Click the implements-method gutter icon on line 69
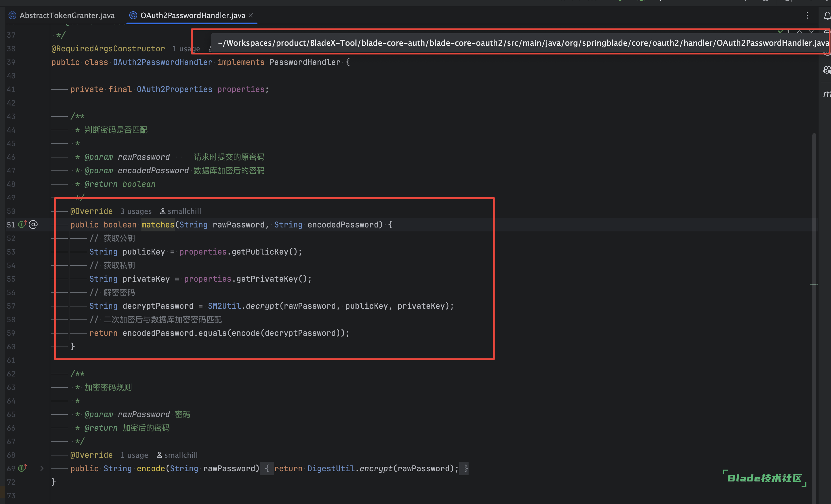831x504 pixels. pyautogui.click(x=22, y=468)
